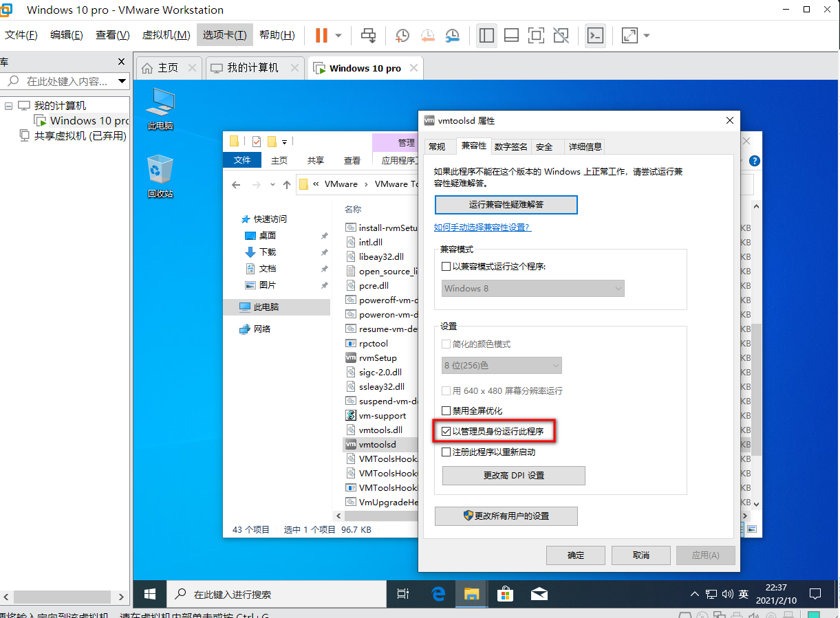Open the library search box dropdown arrow
The height and width of the screenshot is (618, 840).
pos(122,81)
